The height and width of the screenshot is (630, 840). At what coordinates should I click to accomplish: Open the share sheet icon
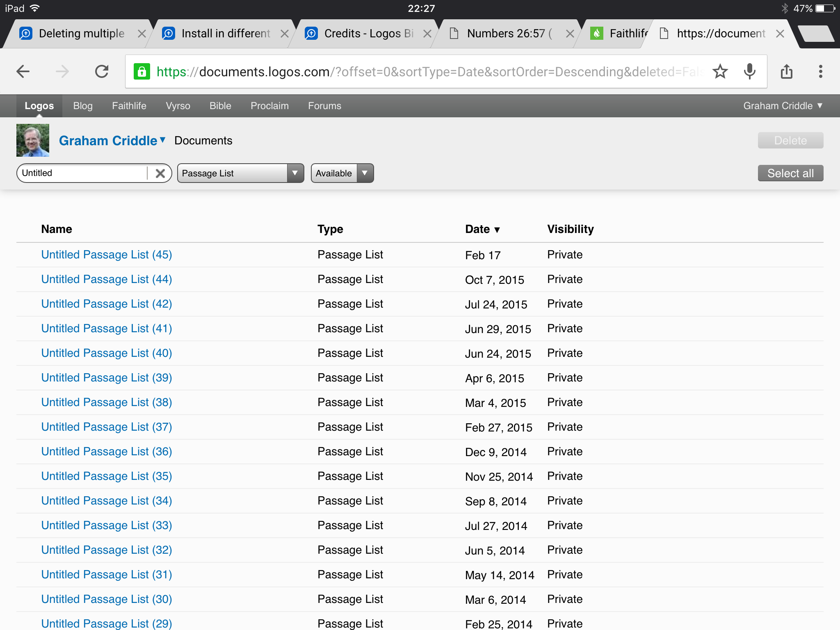(786, 72)
